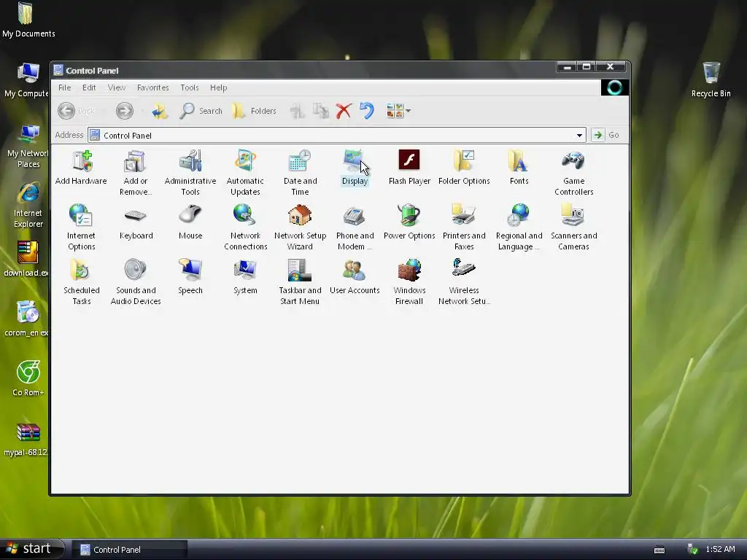Open the Scheduled Tasks icon
Image resolution: width=747 pixels, height=560 pixels.
(x=80, y=270)
